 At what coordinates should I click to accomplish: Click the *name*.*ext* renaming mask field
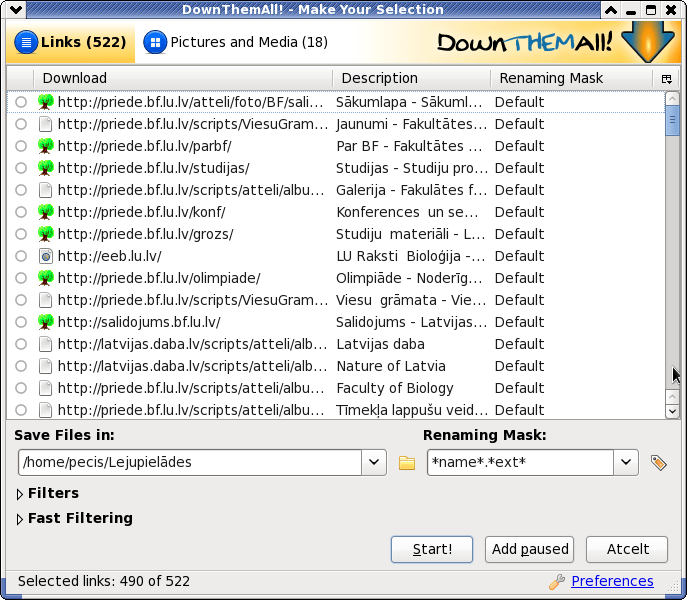tap(521, 462)
